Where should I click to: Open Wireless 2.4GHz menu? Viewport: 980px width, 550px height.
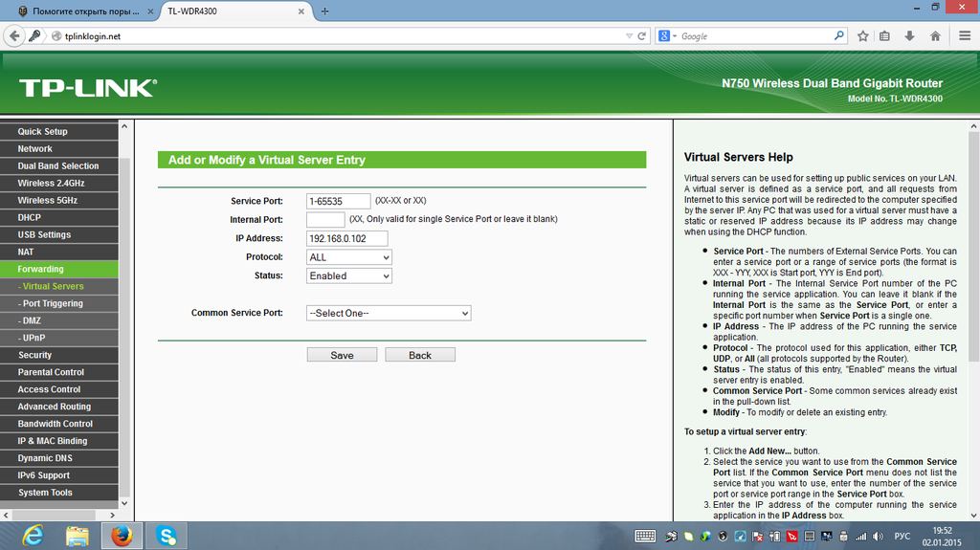58,183
